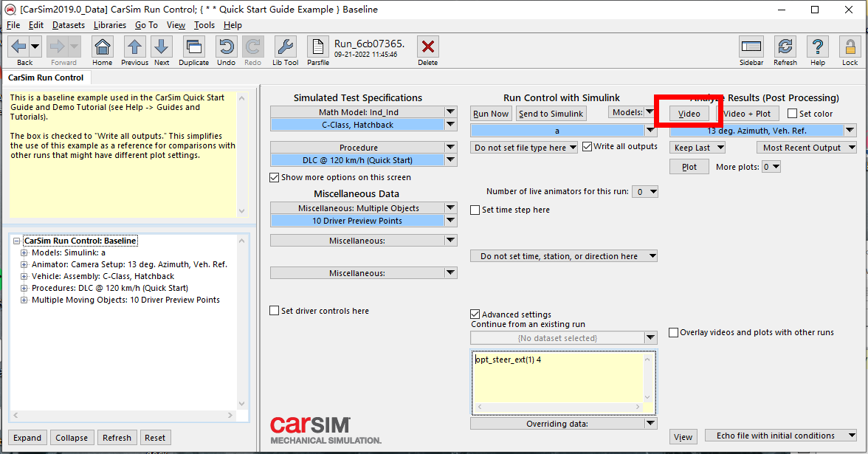Viewport: 868px width, 454px height.
Task: Click the Plot button
Action: (689, 167)
